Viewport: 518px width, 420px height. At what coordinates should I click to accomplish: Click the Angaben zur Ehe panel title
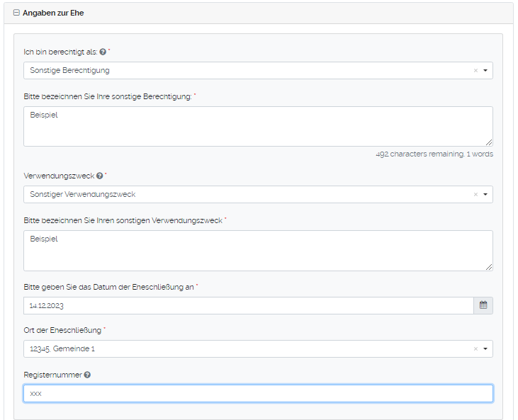[x=53, y=13]
